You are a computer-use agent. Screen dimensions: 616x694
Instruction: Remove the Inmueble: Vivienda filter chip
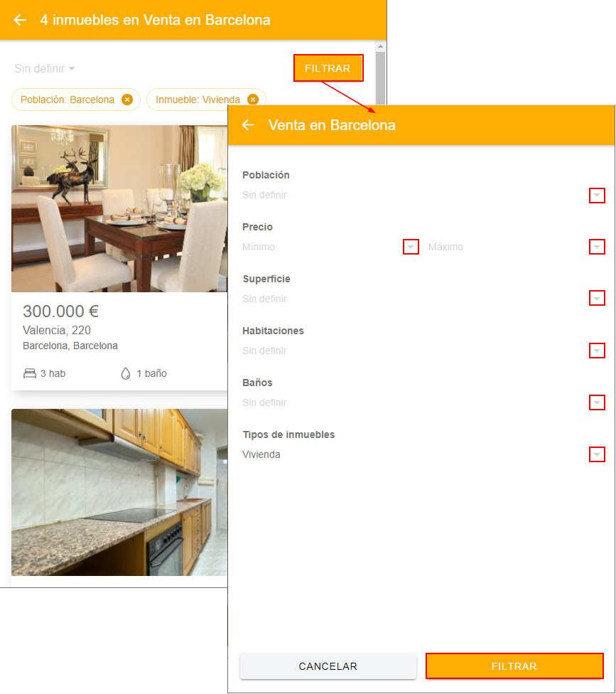[x=252, y=100]
